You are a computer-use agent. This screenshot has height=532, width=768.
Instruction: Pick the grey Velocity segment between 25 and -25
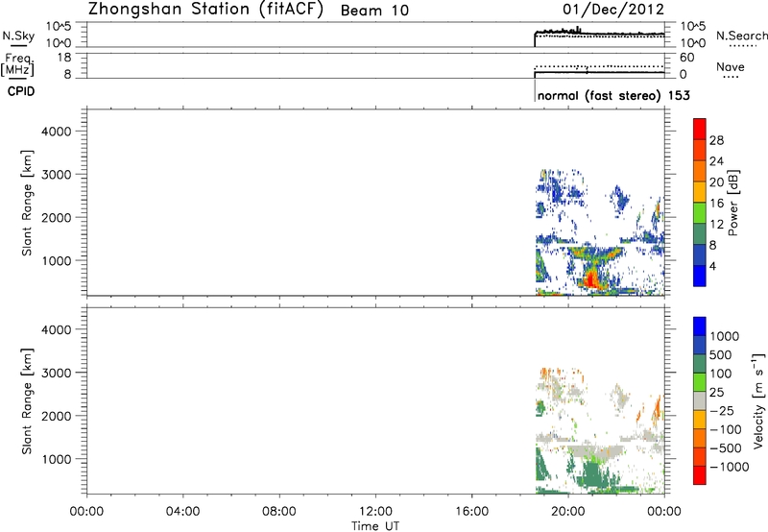pos(700,400)
